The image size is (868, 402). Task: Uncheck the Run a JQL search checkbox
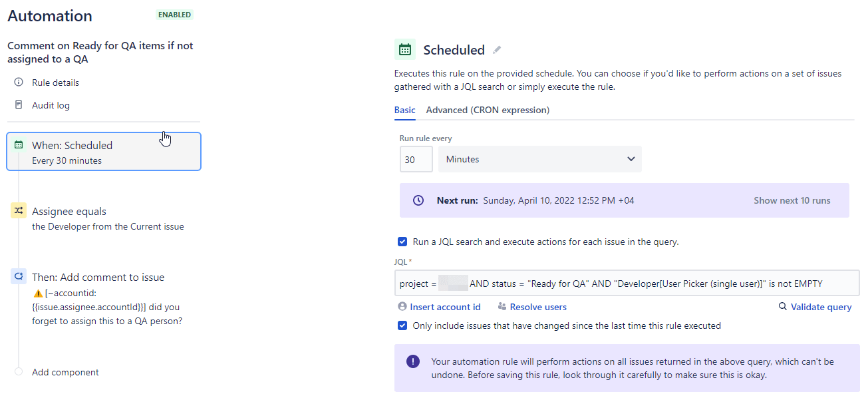click(x=402, y=242)
